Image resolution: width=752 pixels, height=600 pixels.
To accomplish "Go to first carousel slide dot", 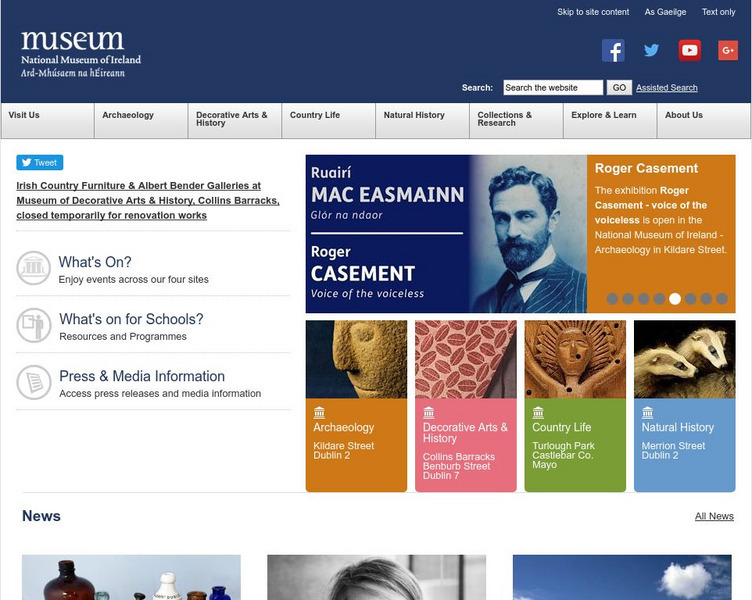I will pyautogui.click(x=612, y=299).
